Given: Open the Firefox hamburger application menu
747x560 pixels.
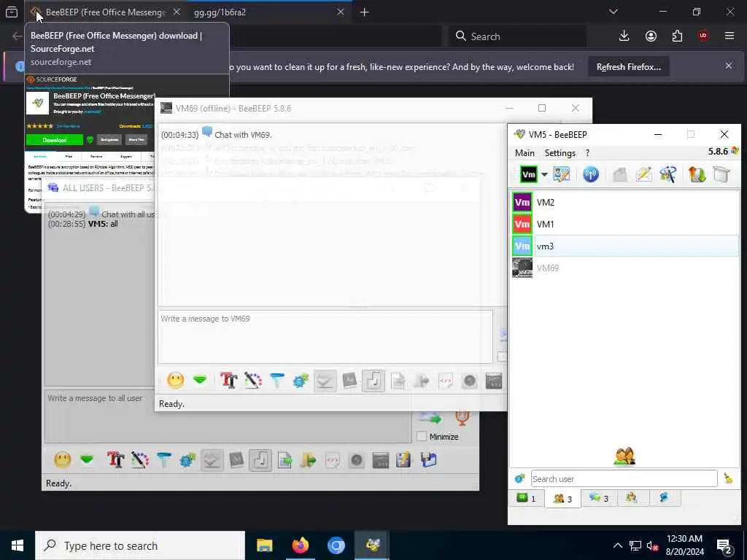Looking at the screenshot, I should click(729, 36).
